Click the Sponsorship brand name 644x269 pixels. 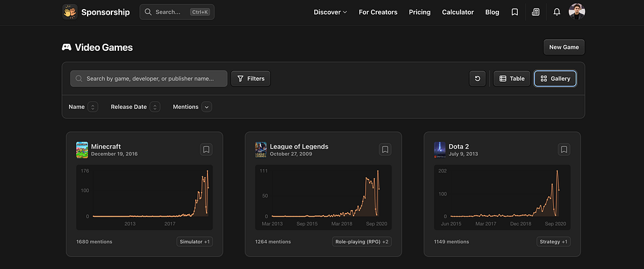click(x=106, y=12)
